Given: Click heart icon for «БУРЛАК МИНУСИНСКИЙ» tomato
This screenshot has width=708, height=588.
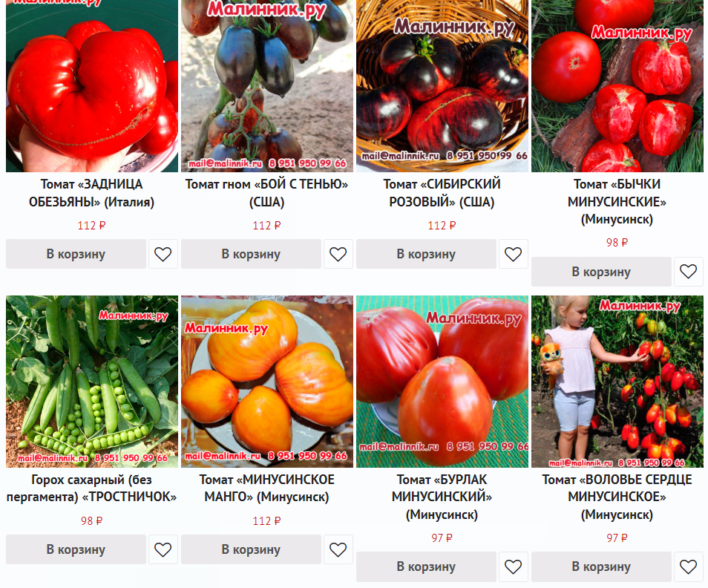Looking at the screenshot, I should coord(513,566).
